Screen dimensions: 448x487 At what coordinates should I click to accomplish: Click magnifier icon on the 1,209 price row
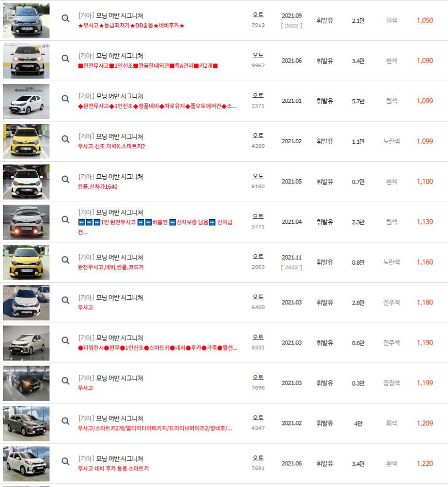point(65,421)
